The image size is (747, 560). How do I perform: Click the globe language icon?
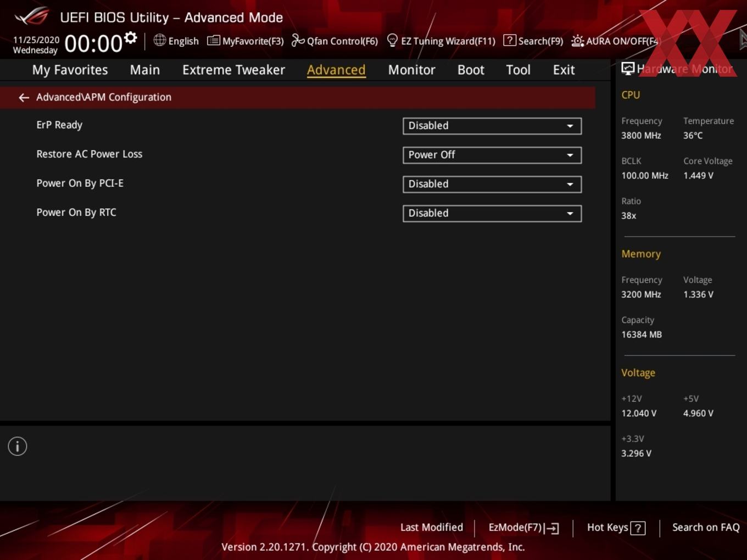click(x=159, y=40)
